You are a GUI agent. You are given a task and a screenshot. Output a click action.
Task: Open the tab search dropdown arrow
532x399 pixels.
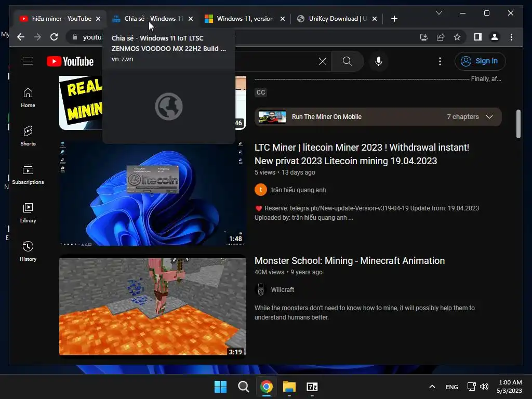pyautogui.click(x=438, y=13)
